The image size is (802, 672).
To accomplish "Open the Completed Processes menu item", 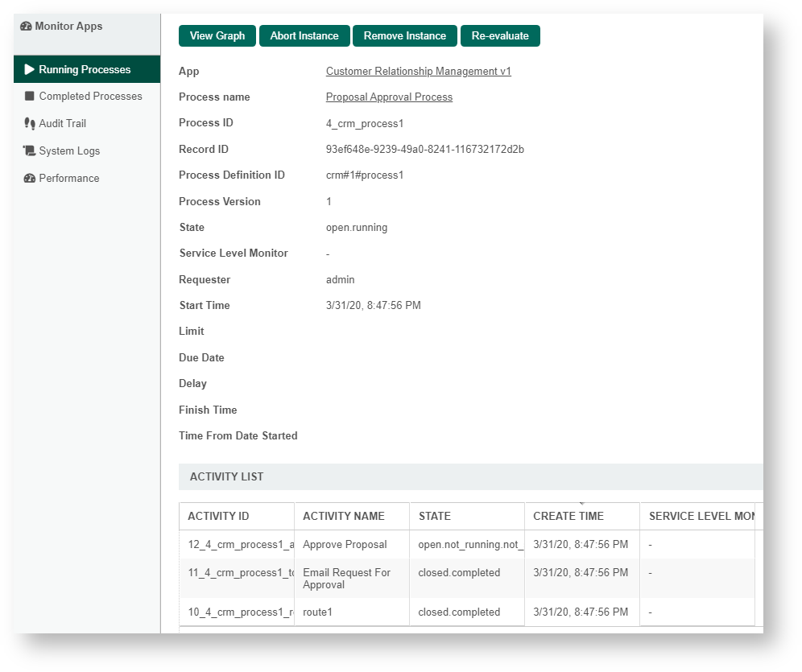I will (x=90, y=97).
